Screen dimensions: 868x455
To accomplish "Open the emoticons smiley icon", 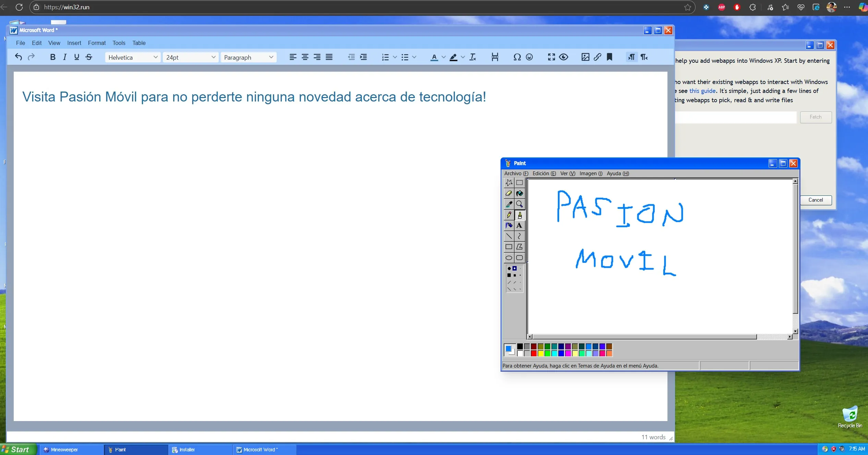I will point(529,57).
